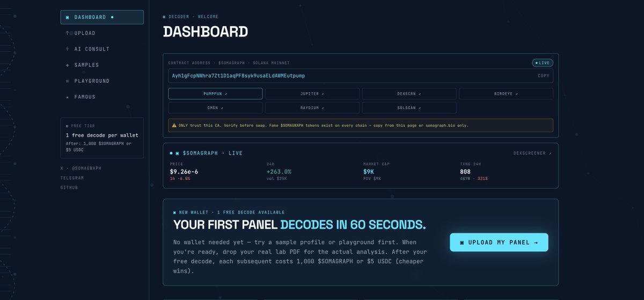Click '1 free decode per wallet' text
This screenshot has width=644, height=300.
(102, 135)
